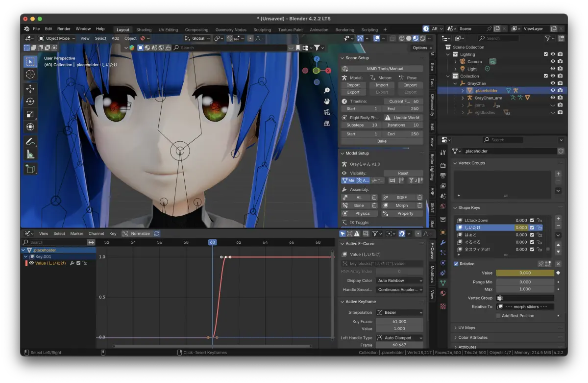Select the Cursor tool in viewport toolbar
The image size is (588, 383).
[x=30, y=74]
